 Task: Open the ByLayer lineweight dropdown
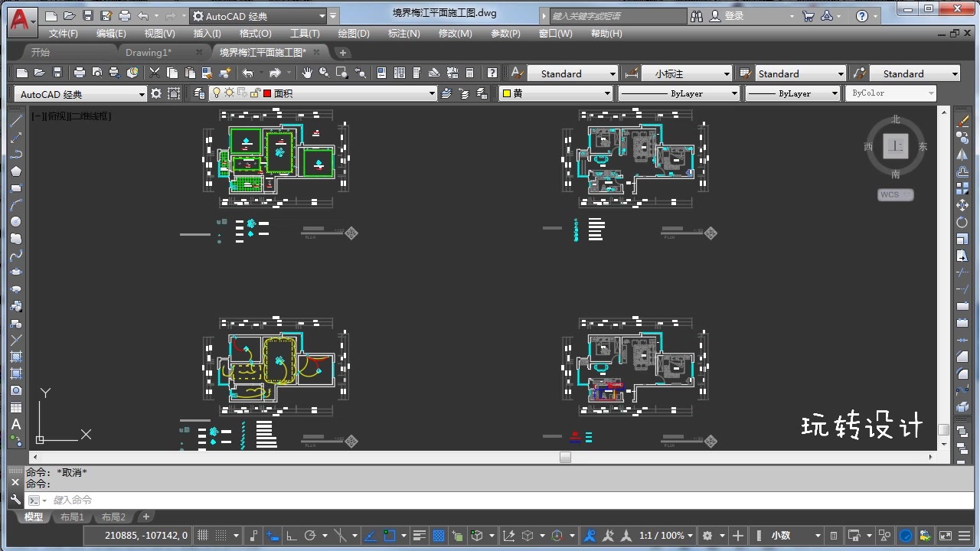tap(792, 93)
